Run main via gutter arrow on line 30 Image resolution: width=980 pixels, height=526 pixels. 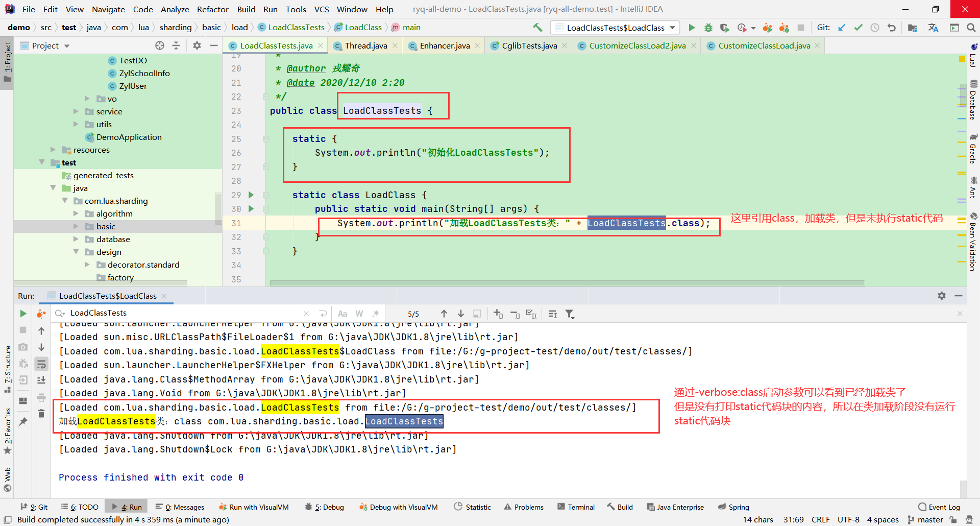(x=251, y=209)
